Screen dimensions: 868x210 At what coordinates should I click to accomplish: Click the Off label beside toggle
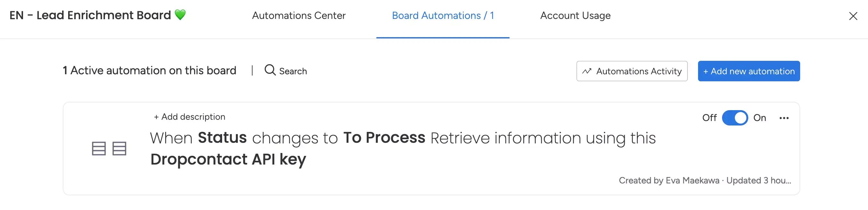(709, 117)
